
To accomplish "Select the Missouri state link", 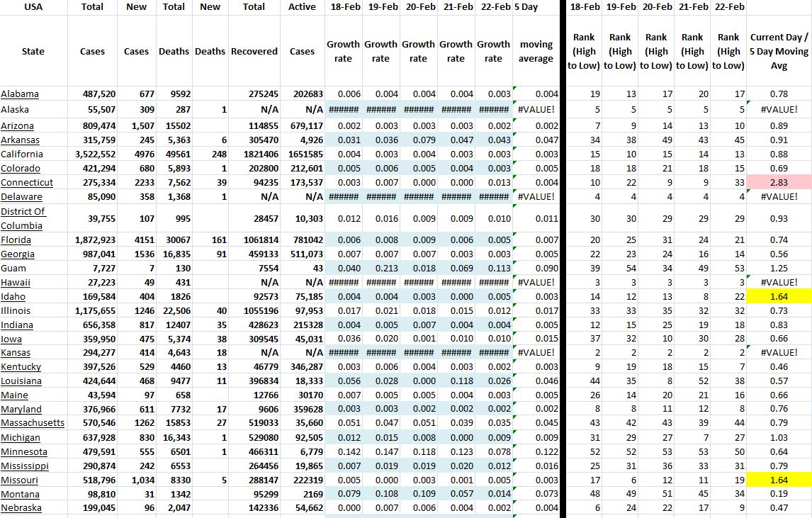I will pos(20,480).
